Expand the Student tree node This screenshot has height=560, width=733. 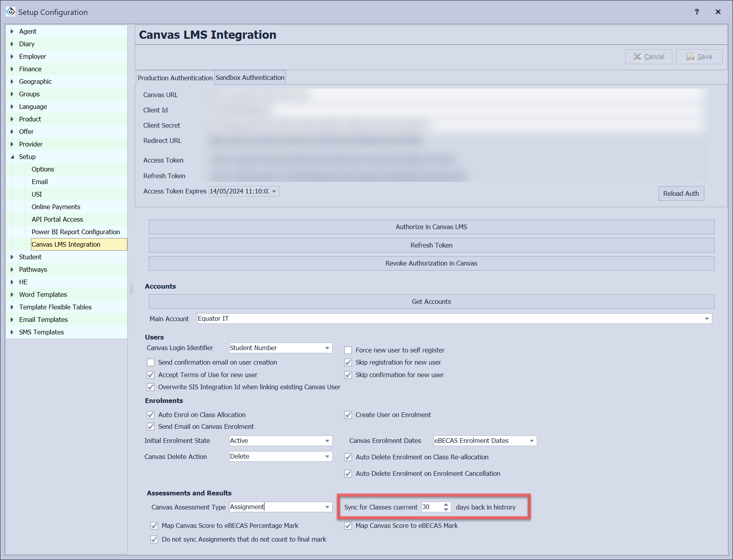(x=12, y=257)
